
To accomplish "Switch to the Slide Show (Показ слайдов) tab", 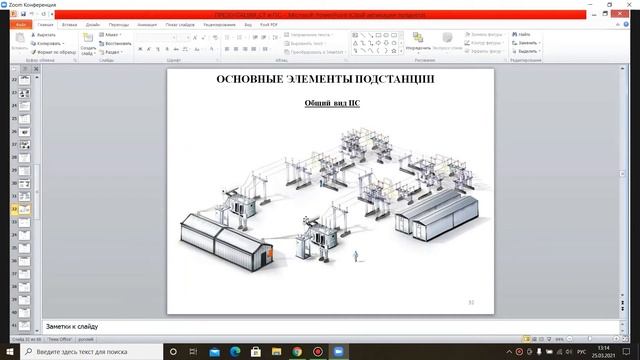I will pos(180,25).
